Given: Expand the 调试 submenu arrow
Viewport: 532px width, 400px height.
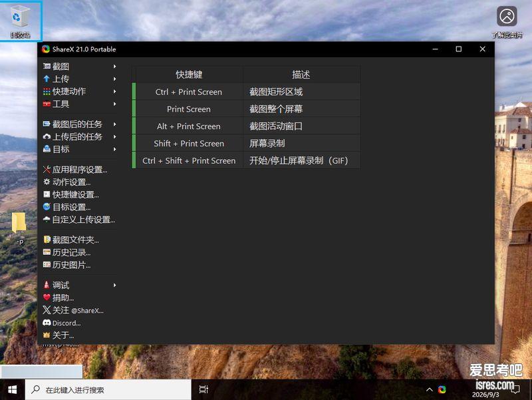Looking at the screenshot, I should click(x=114, y=285).
